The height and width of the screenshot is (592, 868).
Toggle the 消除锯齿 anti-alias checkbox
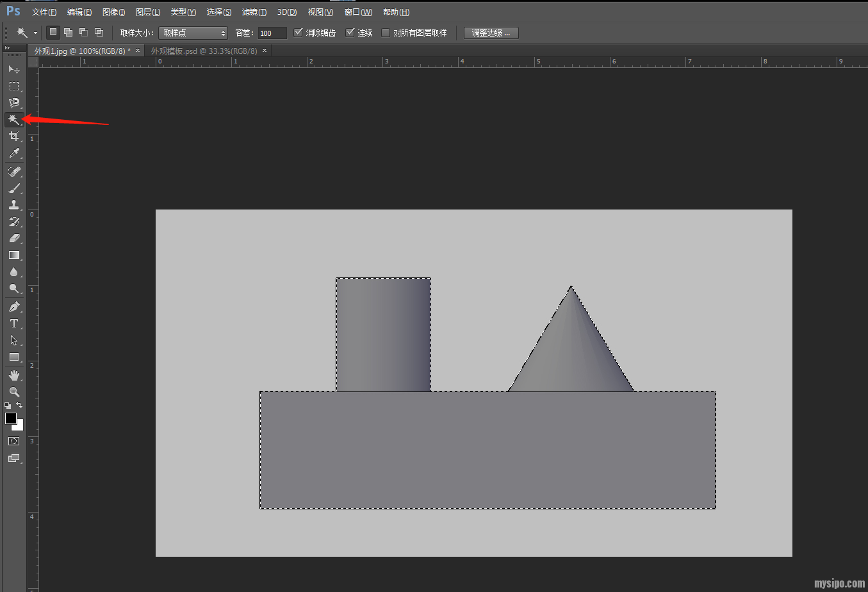coord(298,32)
